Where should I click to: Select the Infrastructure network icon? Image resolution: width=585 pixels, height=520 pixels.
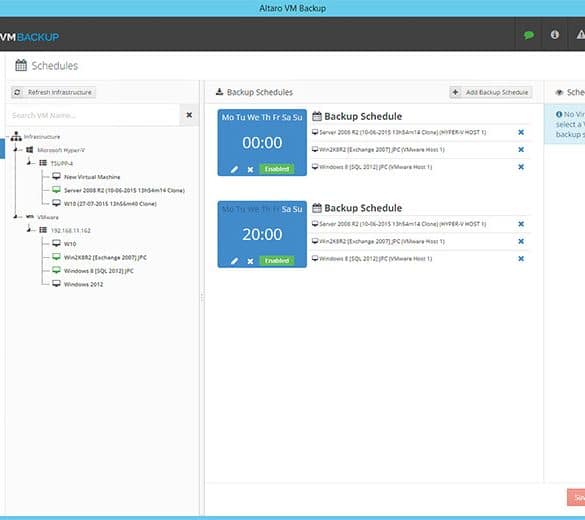point(16,137)
